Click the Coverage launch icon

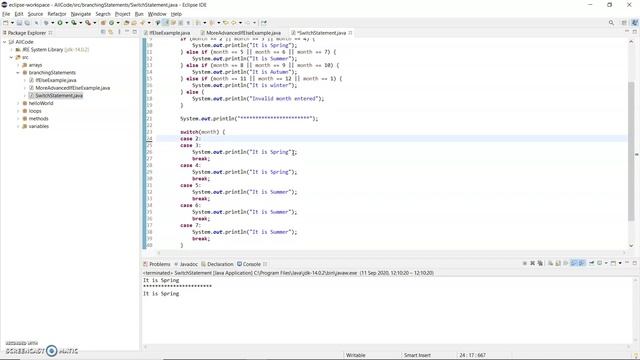[x=74, y=23]
